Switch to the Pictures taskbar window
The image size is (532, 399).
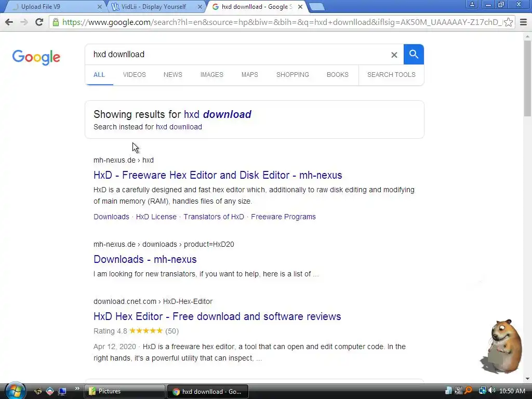(x=124, y=391)
